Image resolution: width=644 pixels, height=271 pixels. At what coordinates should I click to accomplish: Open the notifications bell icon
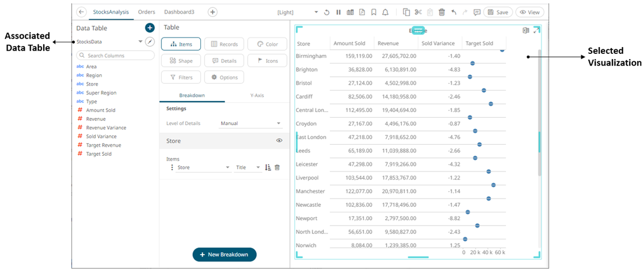coord(385,12)
